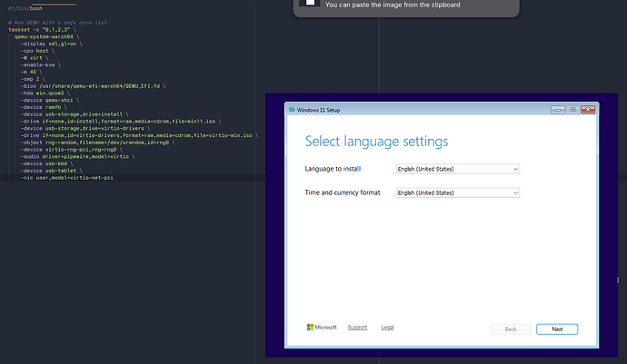This screenshot has height=364, width=627.
Task: Close the Windows 11 Setup dialog
Action: pyautogui.click(x=588, y=110)
